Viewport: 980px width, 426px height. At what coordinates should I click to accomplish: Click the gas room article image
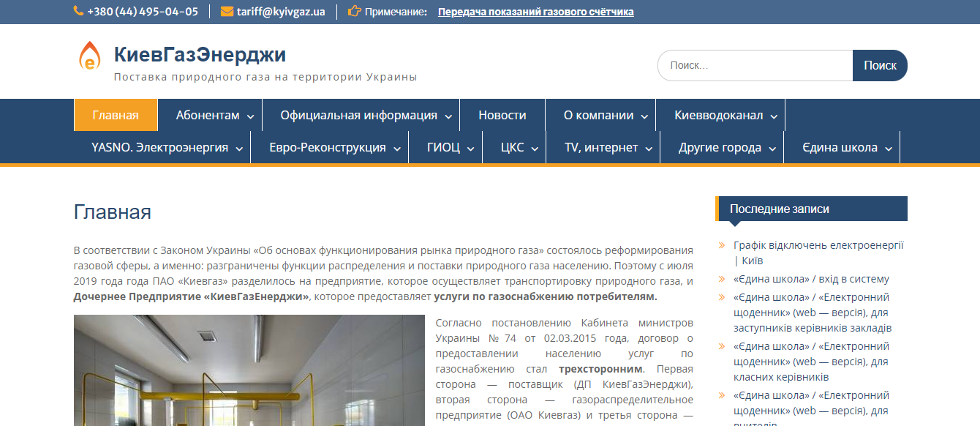coord(249,370)
